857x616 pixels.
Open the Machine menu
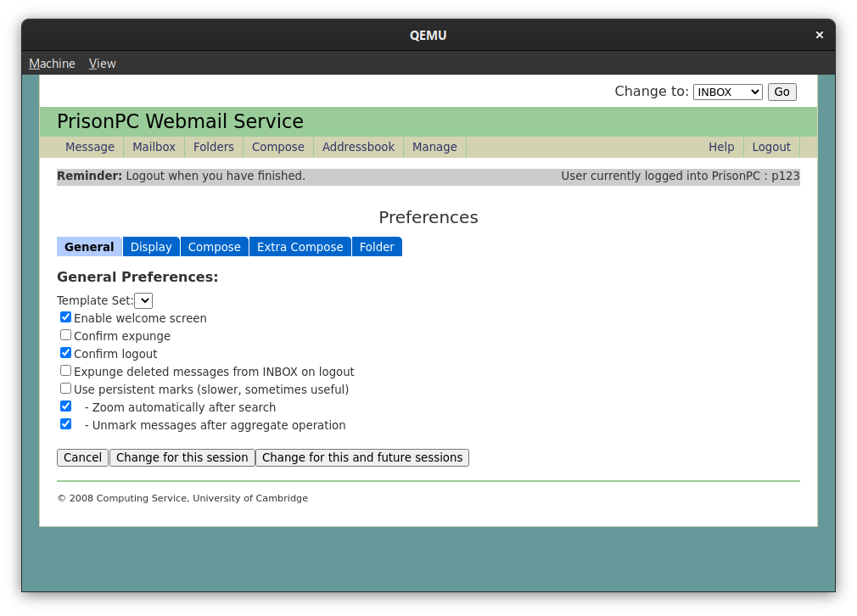[x=52, y=64]
